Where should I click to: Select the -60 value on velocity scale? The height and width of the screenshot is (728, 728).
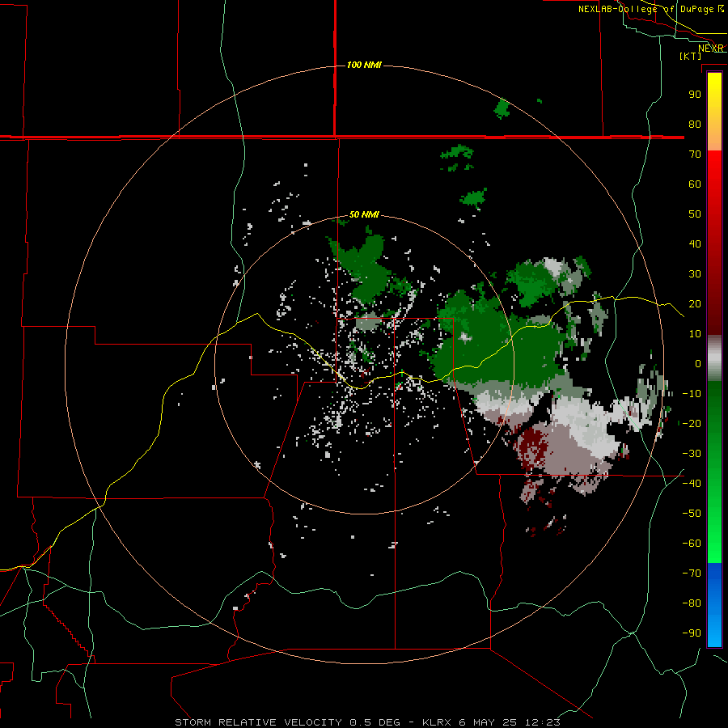tap(692, 544)
